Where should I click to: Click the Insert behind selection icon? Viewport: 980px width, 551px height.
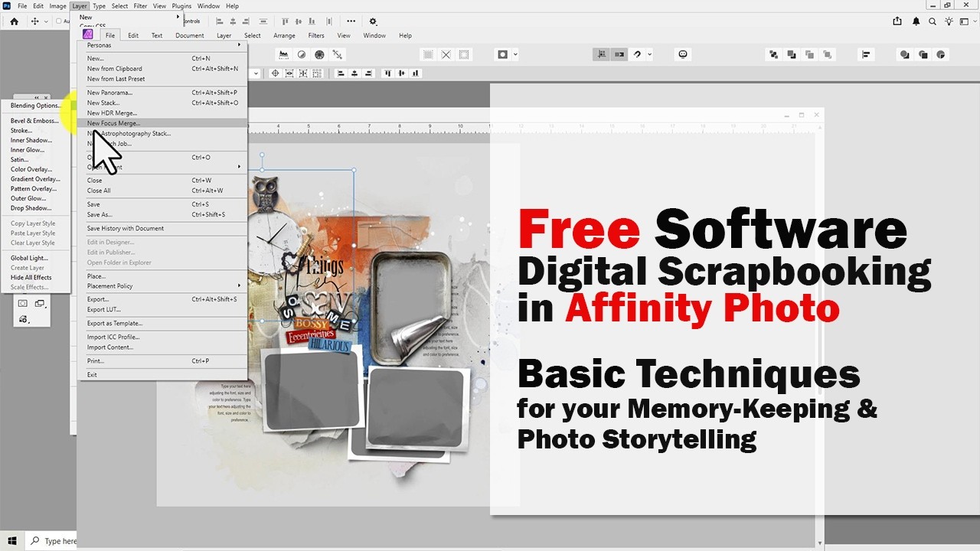[905, 54]
